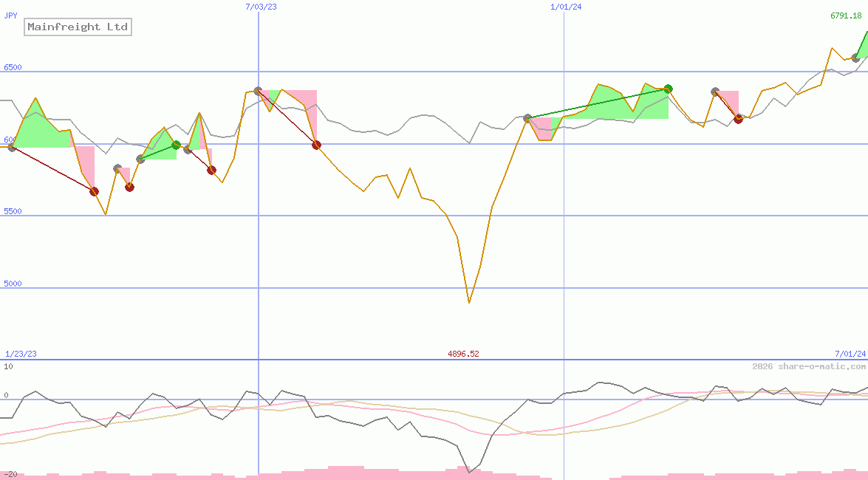The width and height of the screenshot is (868, 480).
Task: Click the price line's lowest trough point
Action: [x=469, y=302]
